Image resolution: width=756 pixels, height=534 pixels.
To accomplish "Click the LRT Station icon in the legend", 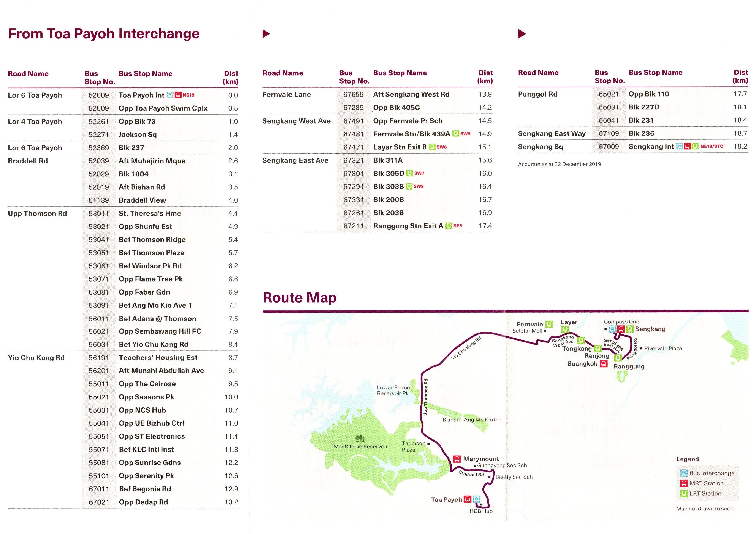I will pos(684,493).
